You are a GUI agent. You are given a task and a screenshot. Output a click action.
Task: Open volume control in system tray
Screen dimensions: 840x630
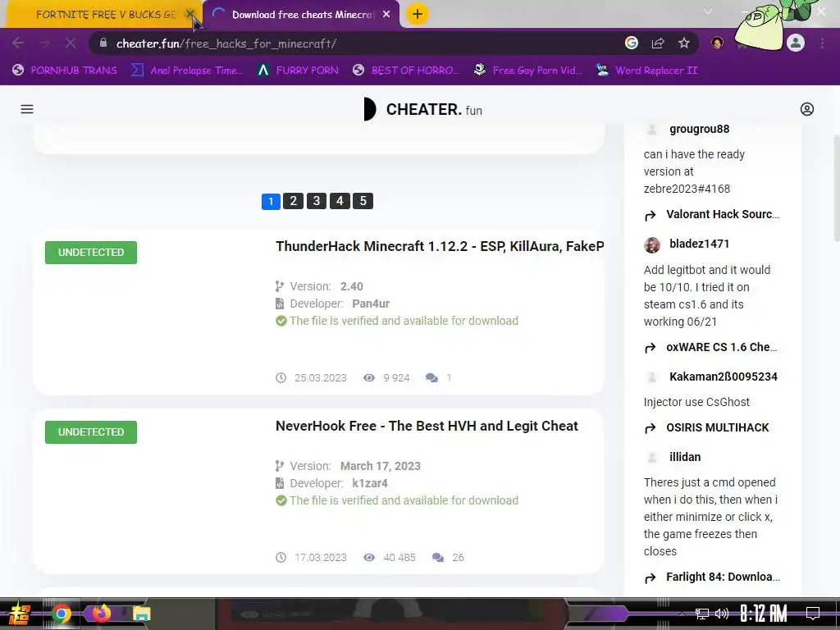click(x=722, y=614)
